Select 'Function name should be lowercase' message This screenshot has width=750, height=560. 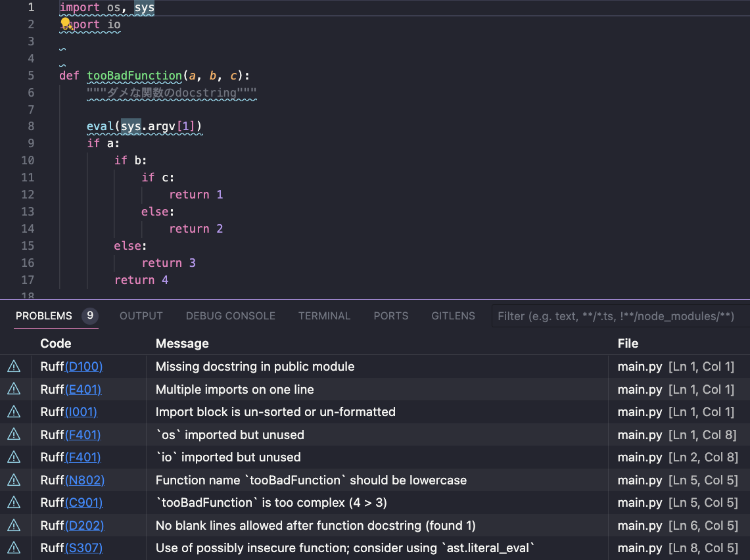click(x=311, y=480)
